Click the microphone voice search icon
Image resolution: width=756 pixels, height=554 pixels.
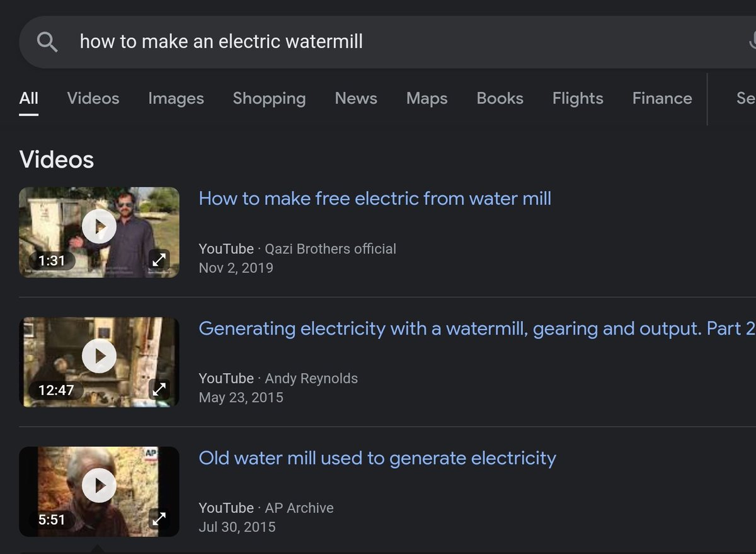point(752,42)
